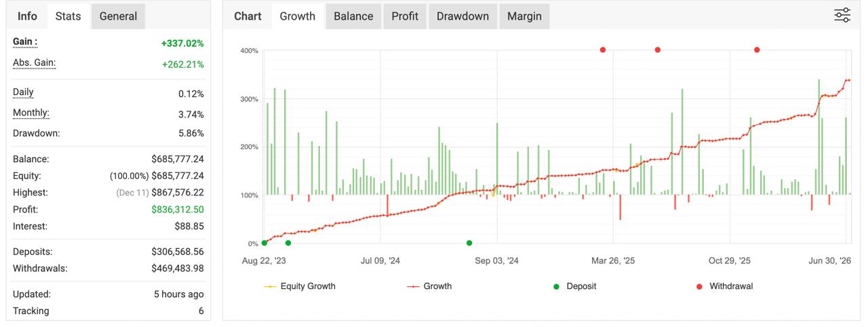Screen dimensions: 868x327
Task: Click the Jun 30, '26 axis date
Action: tap(830, 261)
